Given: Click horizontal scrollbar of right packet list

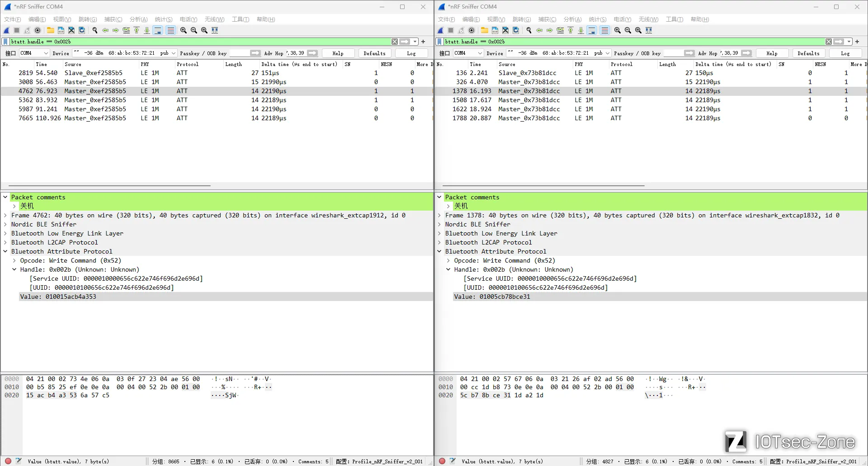Looking at the screenshot, I should pos(543,186).
